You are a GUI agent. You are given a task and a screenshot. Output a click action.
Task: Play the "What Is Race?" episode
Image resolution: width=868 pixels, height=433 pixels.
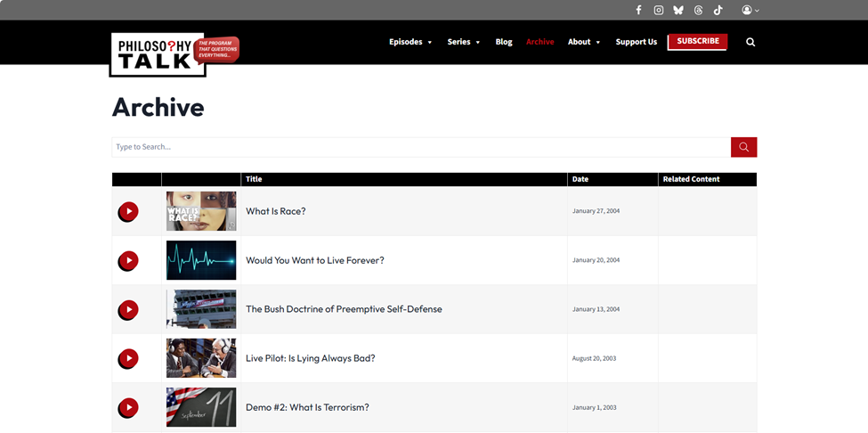click(x=128, y=212)
